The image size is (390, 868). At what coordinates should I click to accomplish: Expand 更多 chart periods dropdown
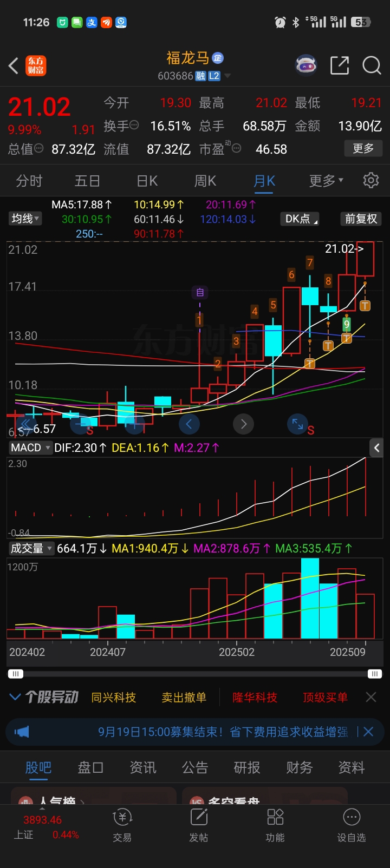326,180
